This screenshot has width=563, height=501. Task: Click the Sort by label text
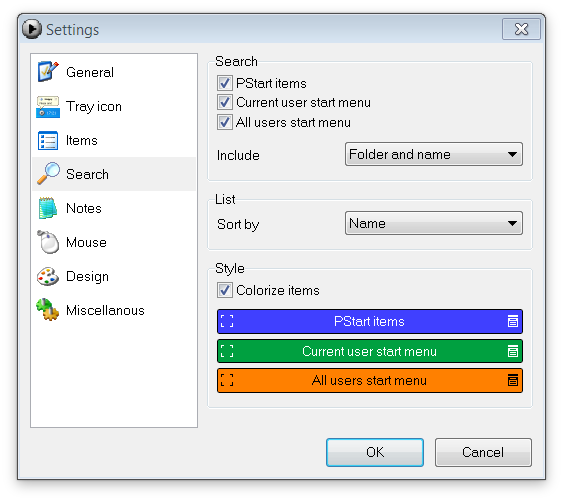point(238,224)
